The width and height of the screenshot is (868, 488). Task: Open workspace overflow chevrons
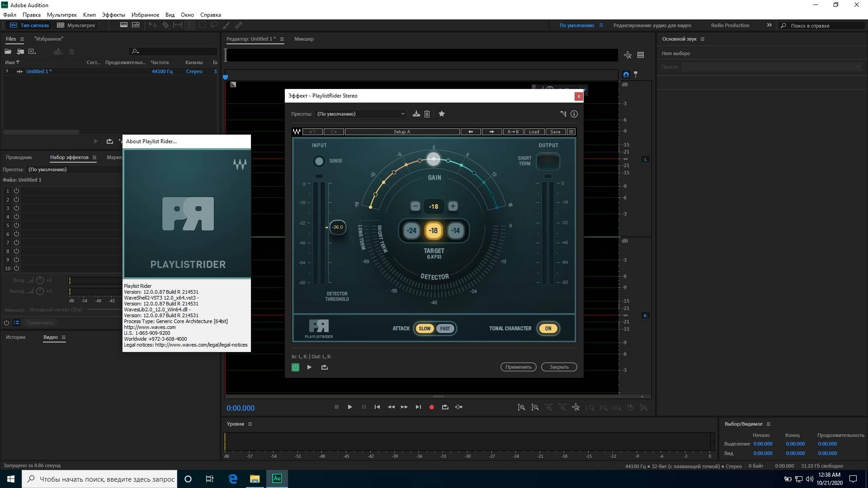[x=769, y=25]
